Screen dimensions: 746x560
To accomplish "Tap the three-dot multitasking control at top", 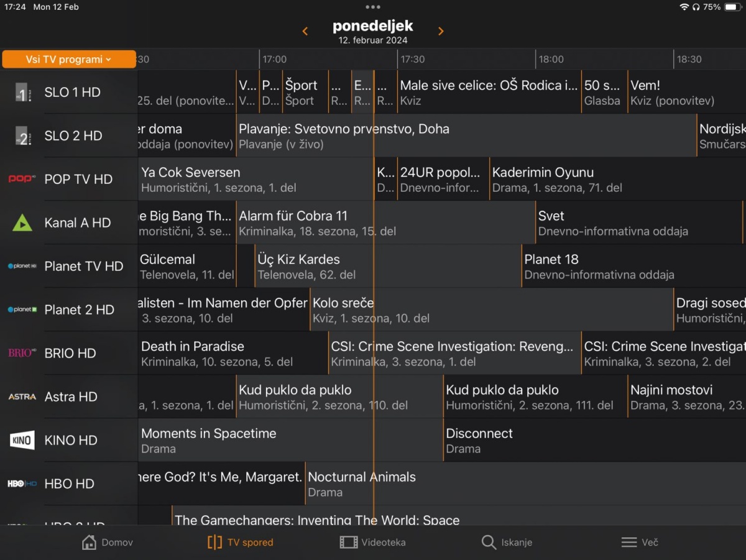I will pyautogui.click(x=373, y=7).
